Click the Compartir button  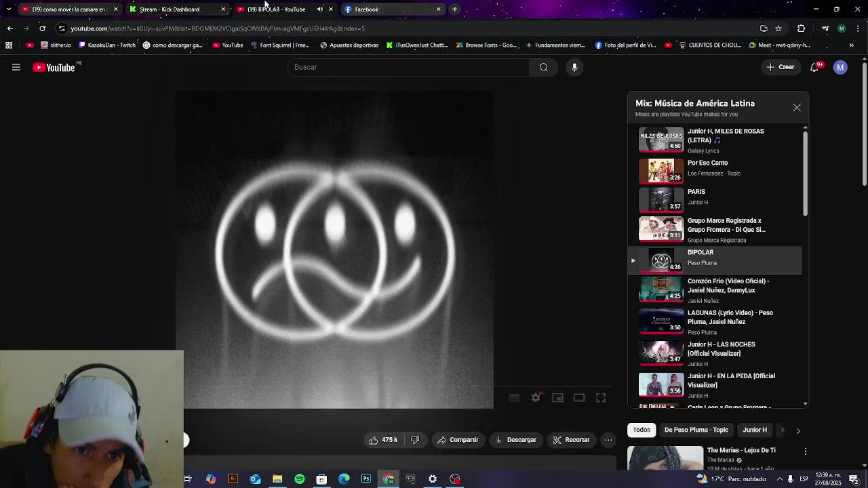(458, 440)
